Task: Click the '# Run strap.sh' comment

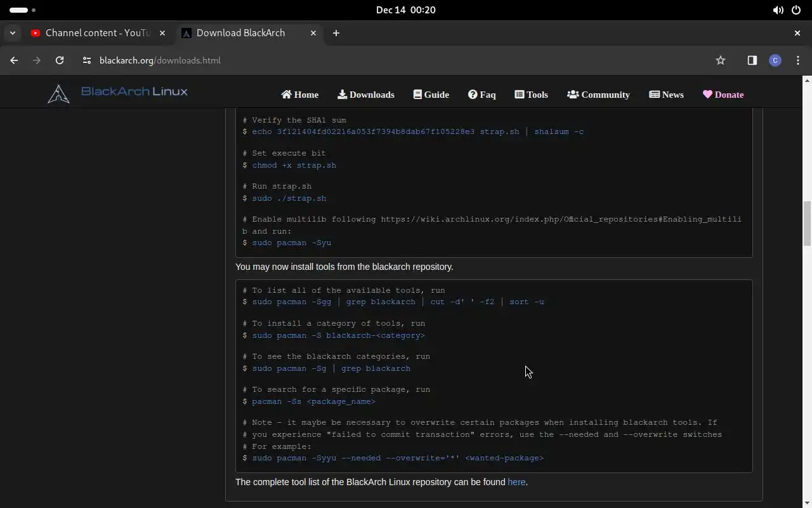Action: tap(277, 186)
